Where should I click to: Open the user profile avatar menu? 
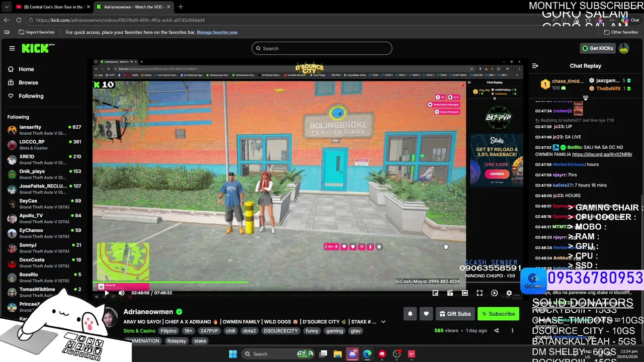pyautogui.click(x=624, y=48)
